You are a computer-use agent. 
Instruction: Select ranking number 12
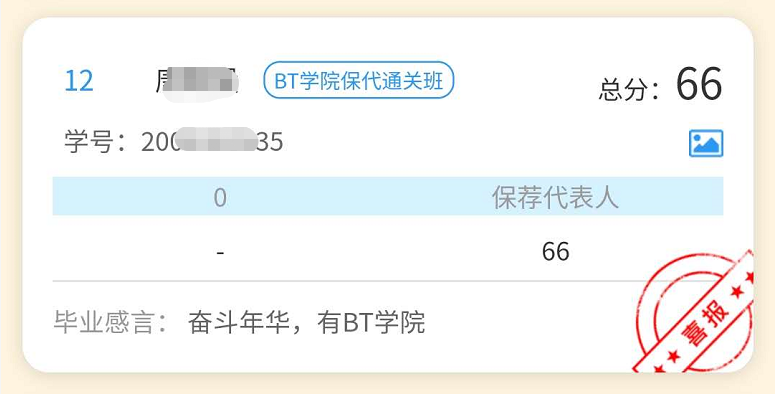click(79, 81)
